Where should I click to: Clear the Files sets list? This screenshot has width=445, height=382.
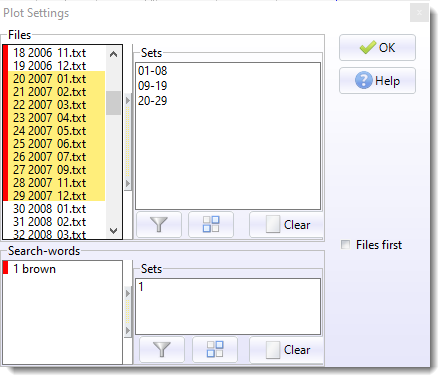[287, 225]
